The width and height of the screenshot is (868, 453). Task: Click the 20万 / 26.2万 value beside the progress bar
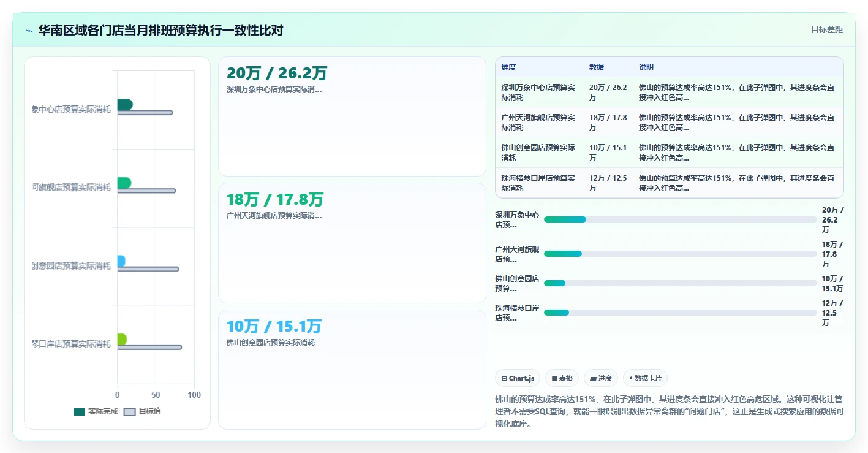coord(832,219)
